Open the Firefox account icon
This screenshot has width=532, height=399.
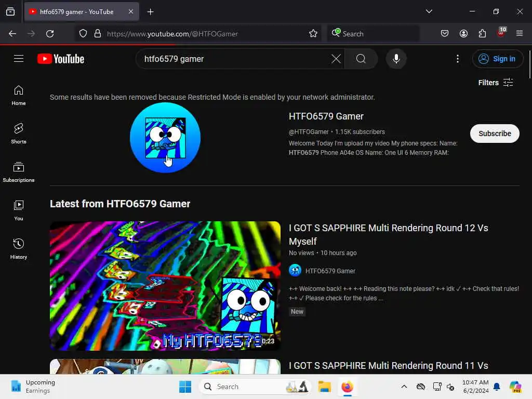pos(463,34)
